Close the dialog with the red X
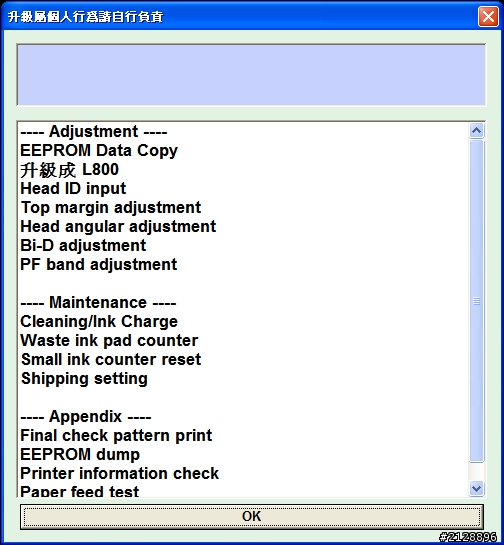504x545 pixels. pos(488,16)
